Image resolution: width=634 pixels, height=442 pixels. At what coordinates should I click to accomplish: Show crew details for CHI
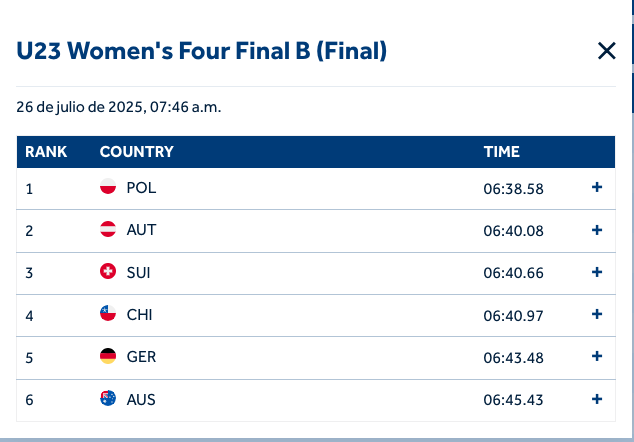(x=597, y=314)
